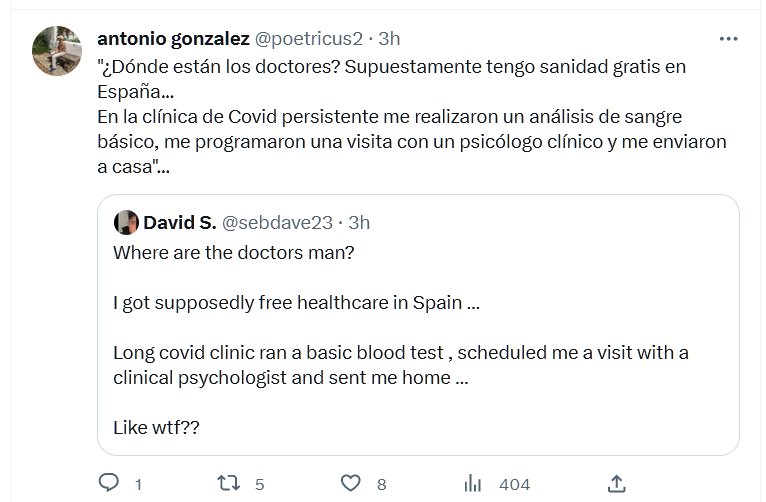Click the reply speech bubble icon

(x=109, y=483)
